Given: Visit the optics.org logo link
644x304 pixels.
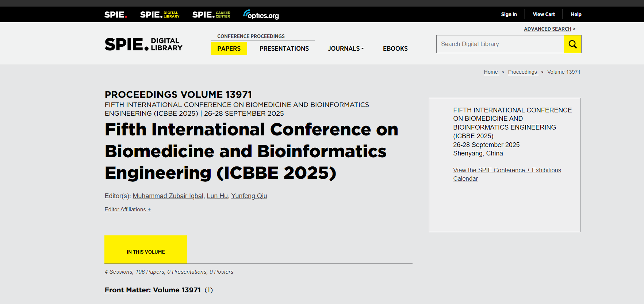Looking at the screenshot, I should (261, 15).
